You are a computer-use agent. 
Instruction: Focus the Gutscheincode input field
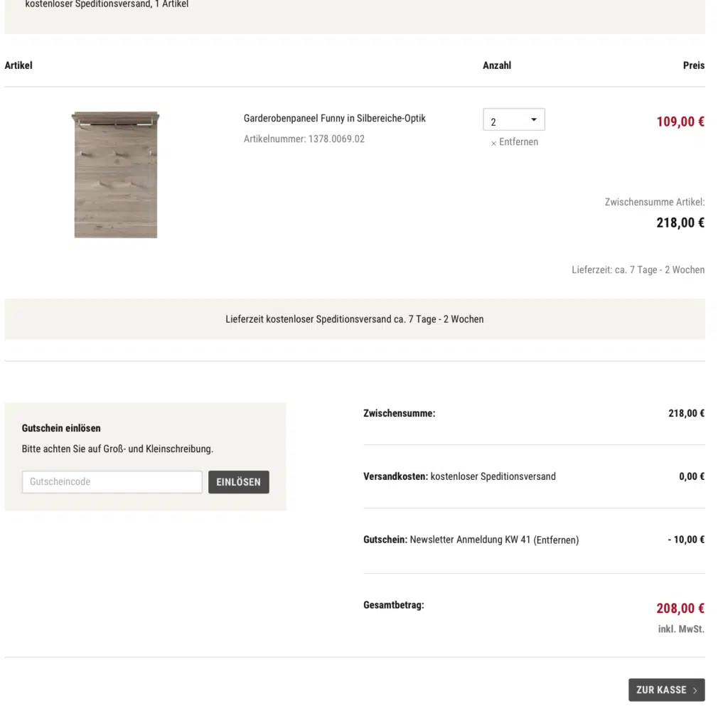point(112,482)
